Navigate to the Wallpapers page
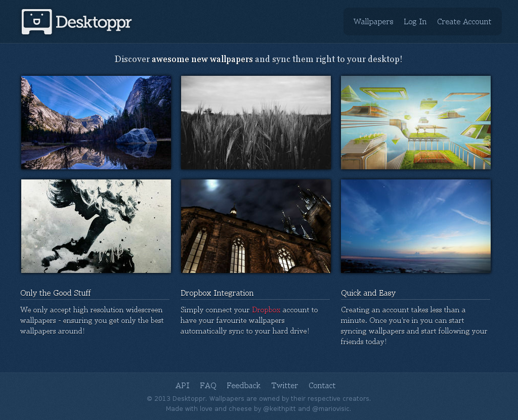The height and width of the screenshot is (420, 518). (x=373, y=22)
